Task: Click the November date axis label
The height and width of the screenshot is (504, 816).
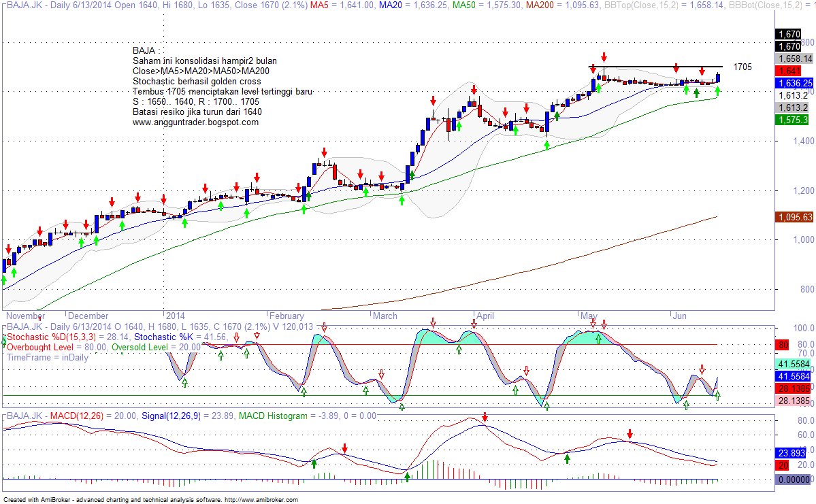Action: [25, 316]
